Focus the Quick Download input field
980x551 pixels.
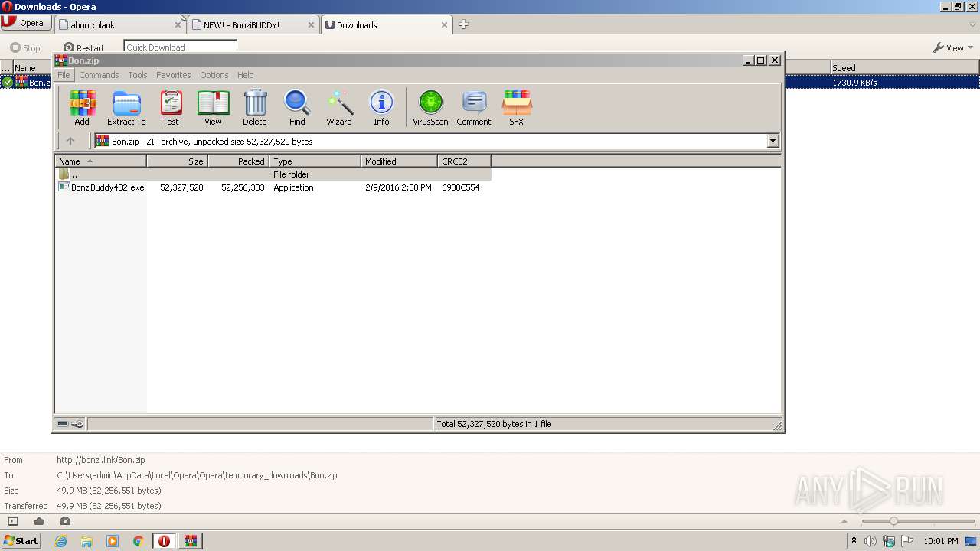(180, 47)
